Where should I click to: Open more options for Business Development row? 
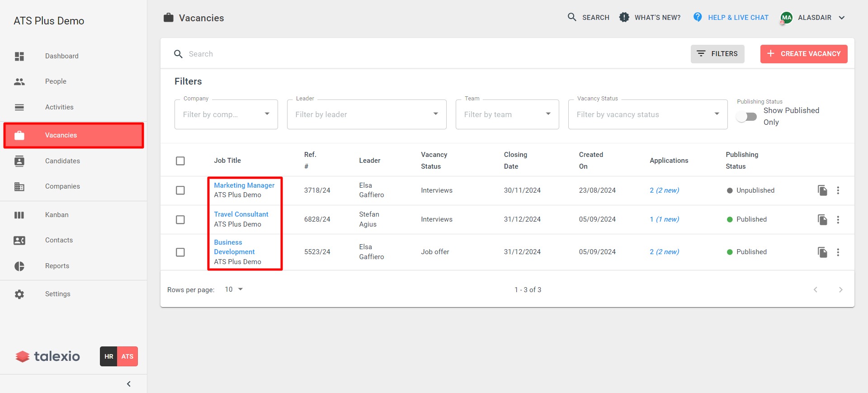pos(838,252)
